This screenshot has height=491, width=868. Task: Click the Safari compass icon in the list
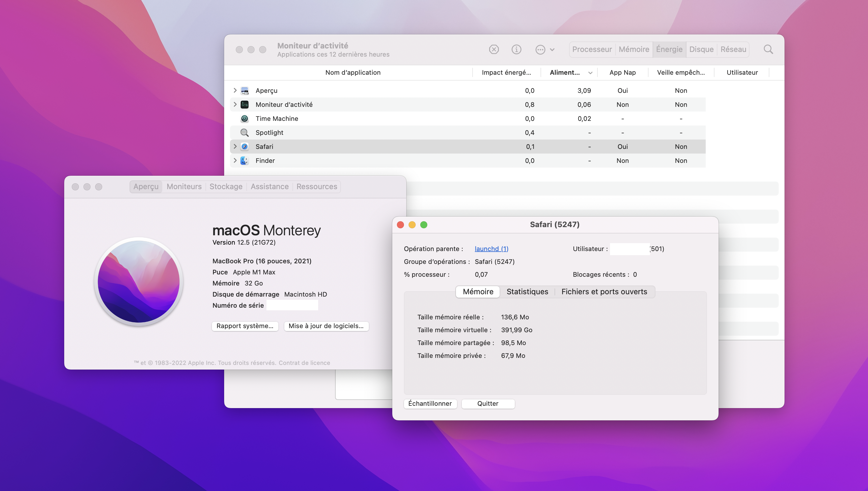[244, 147]
